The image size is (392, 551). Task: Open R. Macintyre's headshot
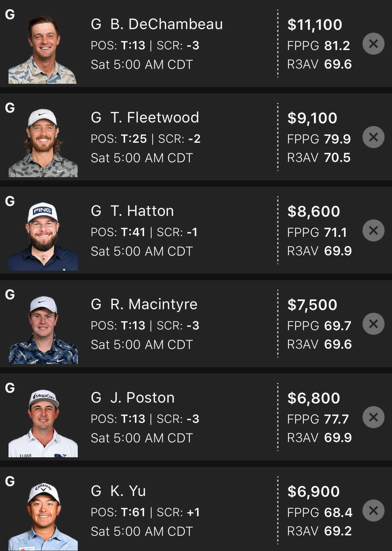coord(43,329)
